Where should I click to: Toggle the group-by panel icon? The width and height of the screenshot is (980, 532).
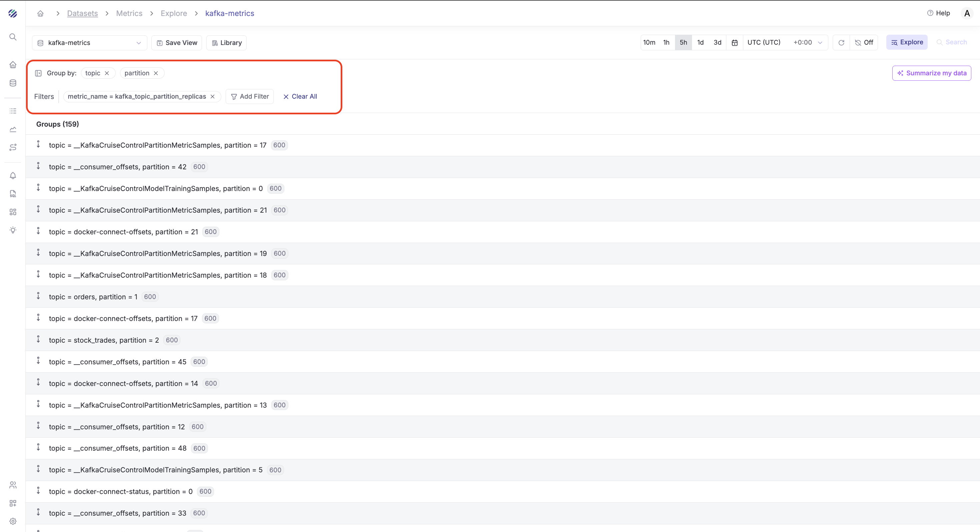pos(38,73)
